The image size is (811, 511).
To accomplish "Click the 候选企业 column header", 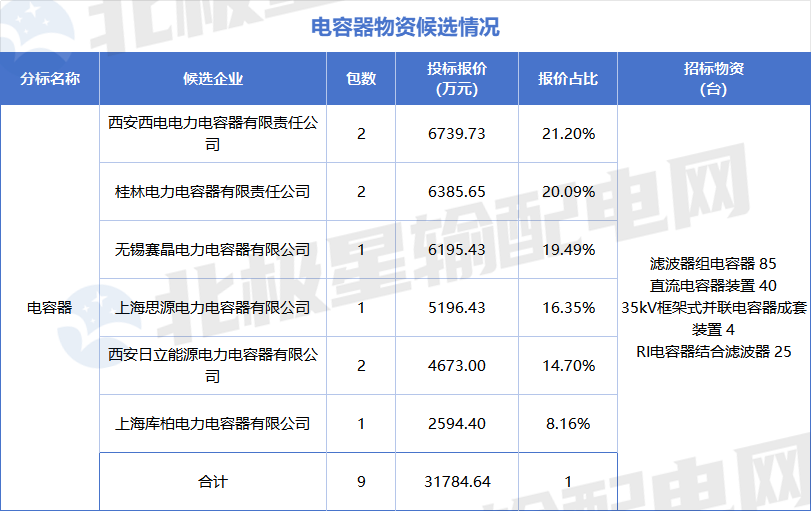I will [x=213, y=79].
